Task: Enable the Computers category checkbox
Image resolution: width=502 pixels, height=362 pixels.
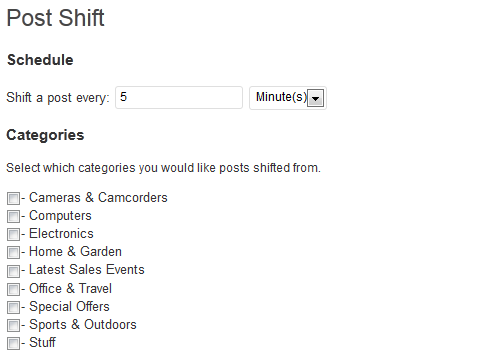Action: tap(13, 217)
